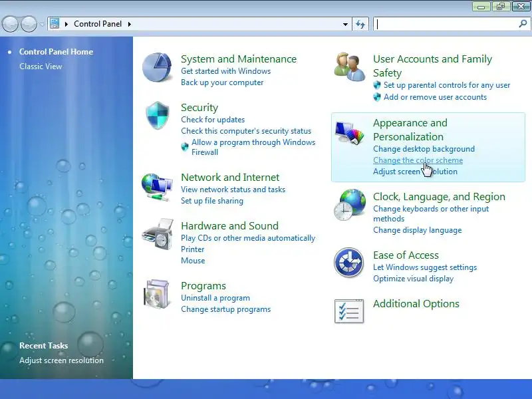Switch to Classic View
The image size is (532, 399).
pos(41,66)
